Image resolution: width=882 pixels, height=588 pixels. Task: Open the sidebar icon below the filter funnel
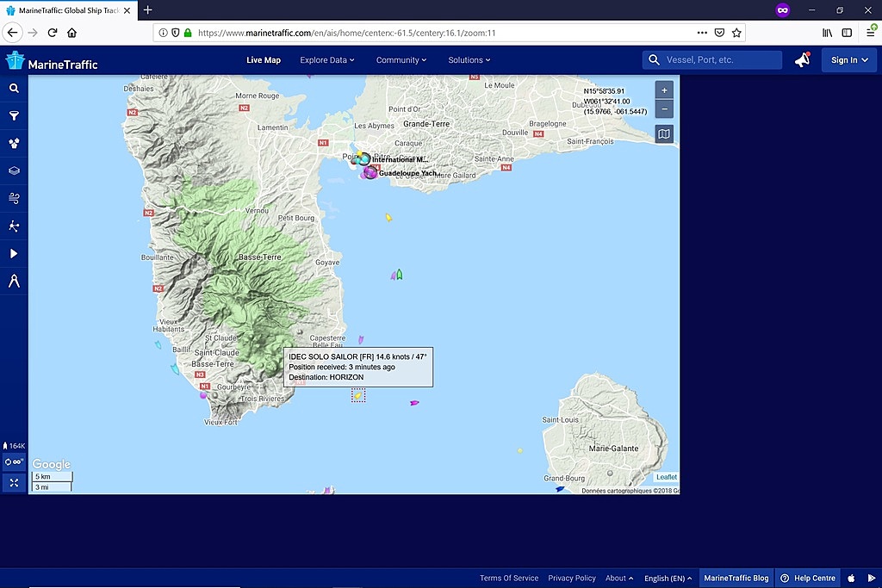pos(14,144)
